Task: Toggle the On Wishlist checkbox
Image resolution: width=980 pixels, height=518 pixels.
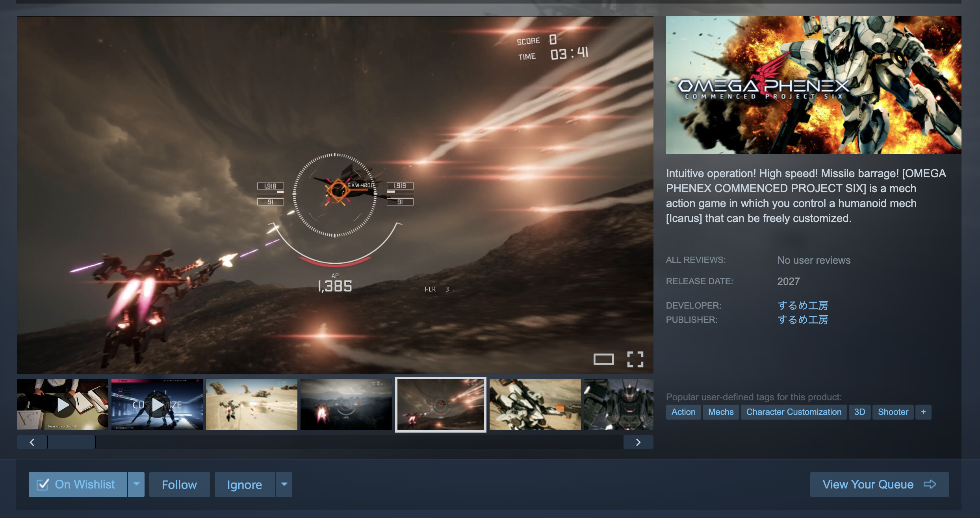Action: coord(43,484)
